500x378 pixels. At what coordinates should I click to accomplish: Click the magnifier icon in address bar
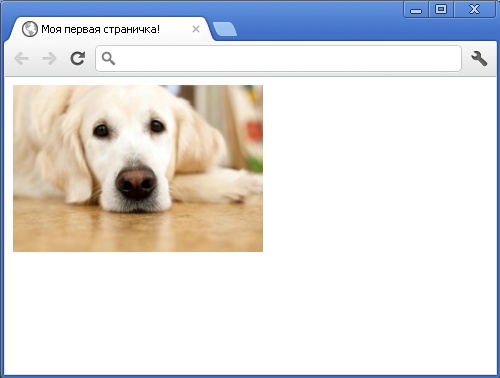click(108, 59)
